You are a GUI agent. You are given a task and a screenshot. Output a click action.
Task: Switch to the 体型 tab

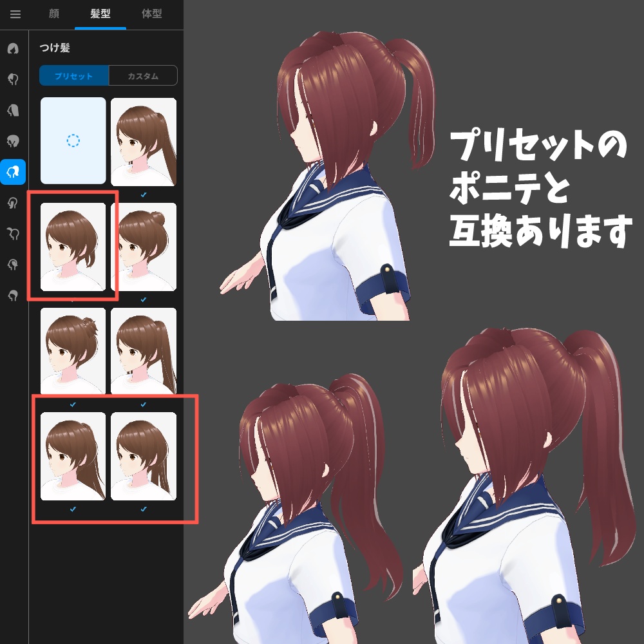(151, 14)
